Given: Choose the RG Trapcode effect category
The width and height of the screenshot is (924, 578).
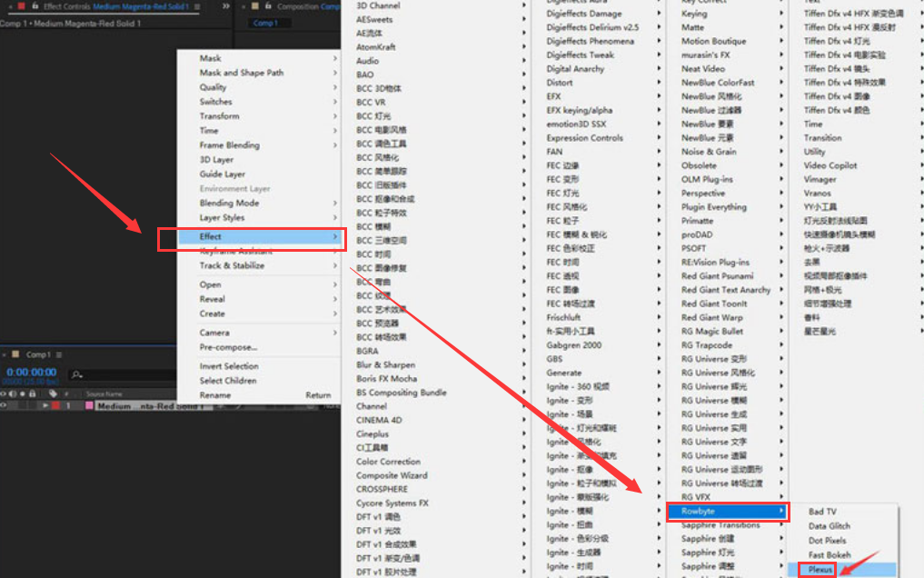Looking at the screenshot, I should (x=727, y=345).
